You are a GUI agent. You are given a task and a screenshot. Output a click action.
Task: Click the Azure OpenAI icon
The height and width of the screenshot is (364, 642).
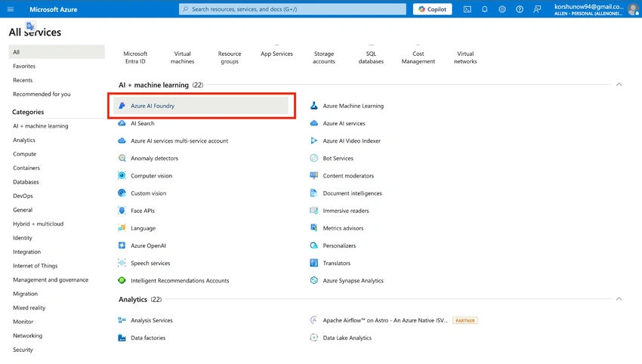coord(122,245)
